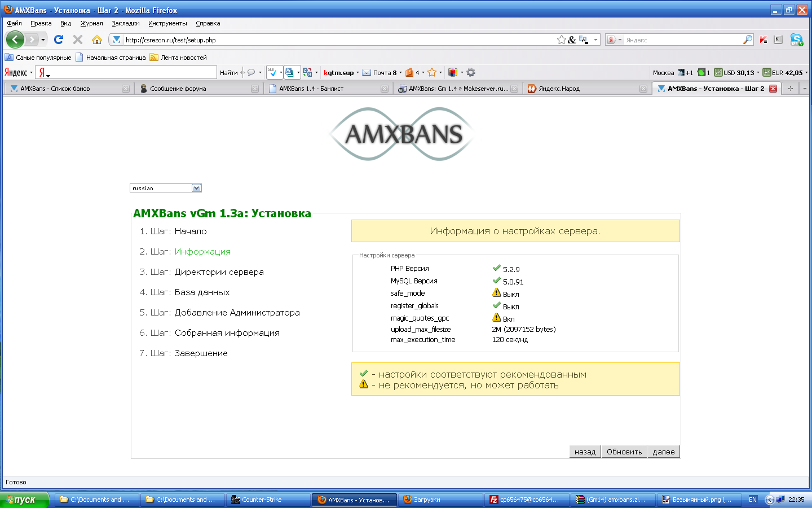Viewport: 812px width, 508px height.
Task: Click the orange folder icon showing 4
Action: coord(409,72)
